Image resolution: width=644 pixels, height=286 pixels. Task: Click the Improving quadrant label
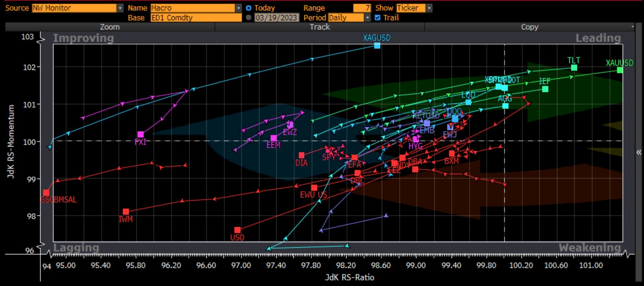[83, 38]
